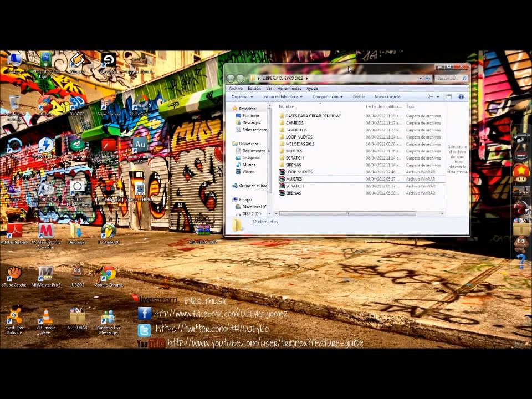Viewport: 532px width, 399px height.
Task: Open the Compartir con dropdown
Action: [x=328, y=96]
